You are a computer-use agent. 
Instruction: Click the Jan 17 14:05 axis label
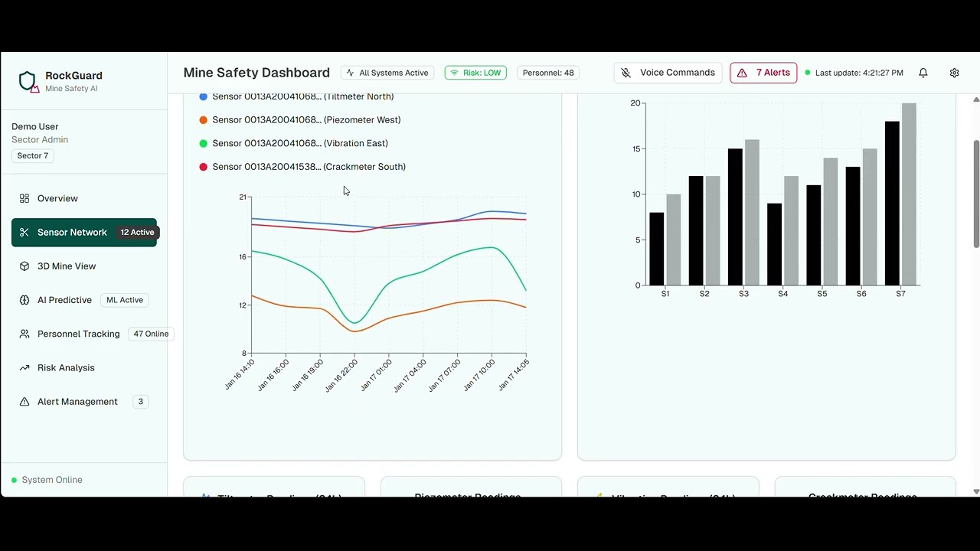click(x=514, y=375)
